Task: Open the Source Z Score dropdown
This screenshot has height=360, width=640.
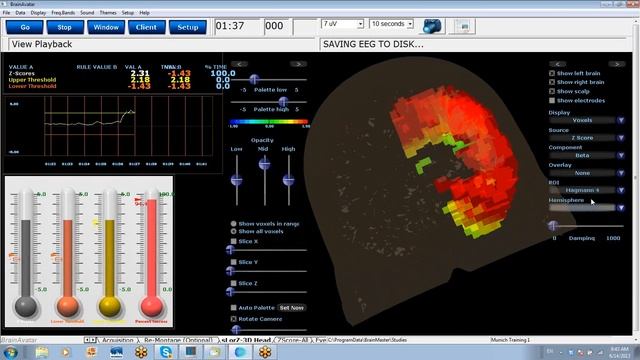Action: (x=621, y=138)
